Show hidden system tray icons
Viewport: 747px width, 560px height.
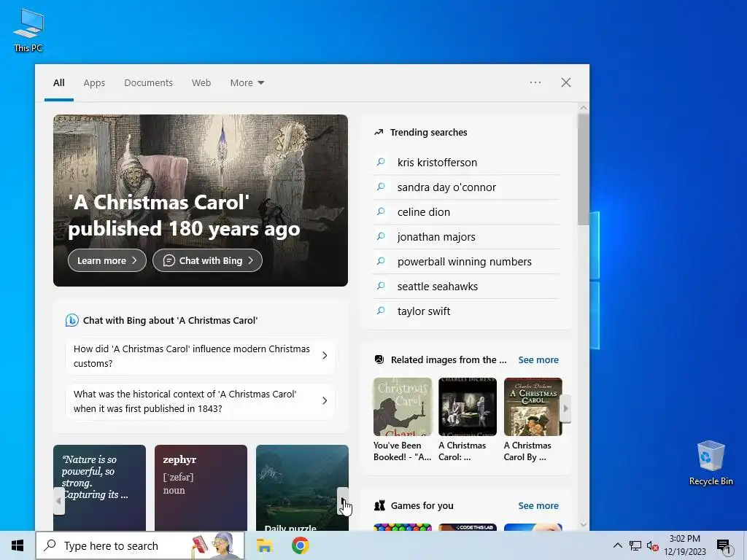[x=617, y=545]
